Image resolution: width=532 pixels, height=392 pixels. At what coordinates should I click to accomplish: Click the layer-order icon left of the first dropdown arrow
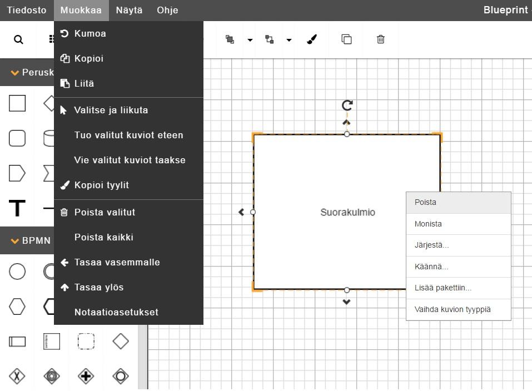click(230, 39)
